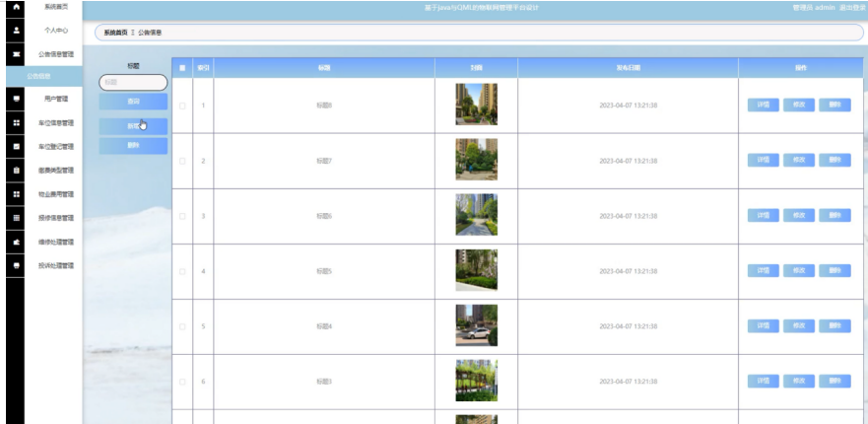868x424 pixels.
Task: Choose 删除 for row 标题4
Action: (835, 326)
